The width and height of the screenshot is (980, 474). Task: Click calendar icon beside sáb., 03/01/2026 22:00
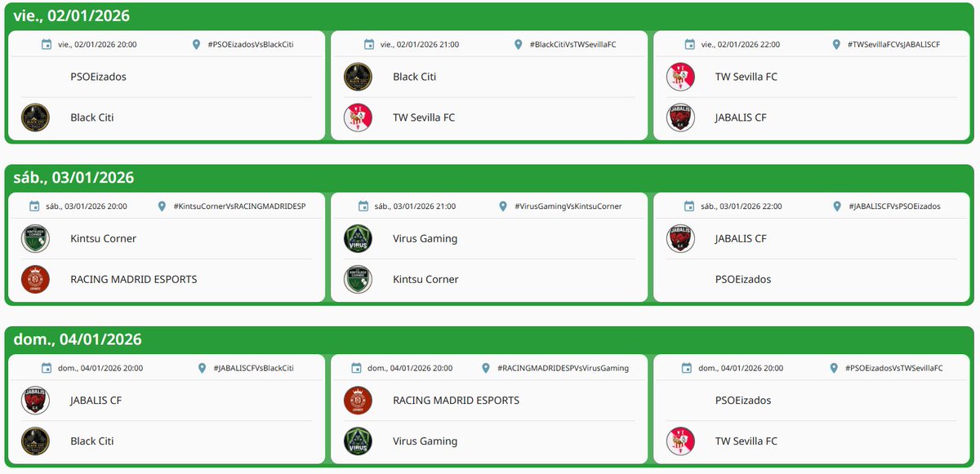(x=688, y=206)
